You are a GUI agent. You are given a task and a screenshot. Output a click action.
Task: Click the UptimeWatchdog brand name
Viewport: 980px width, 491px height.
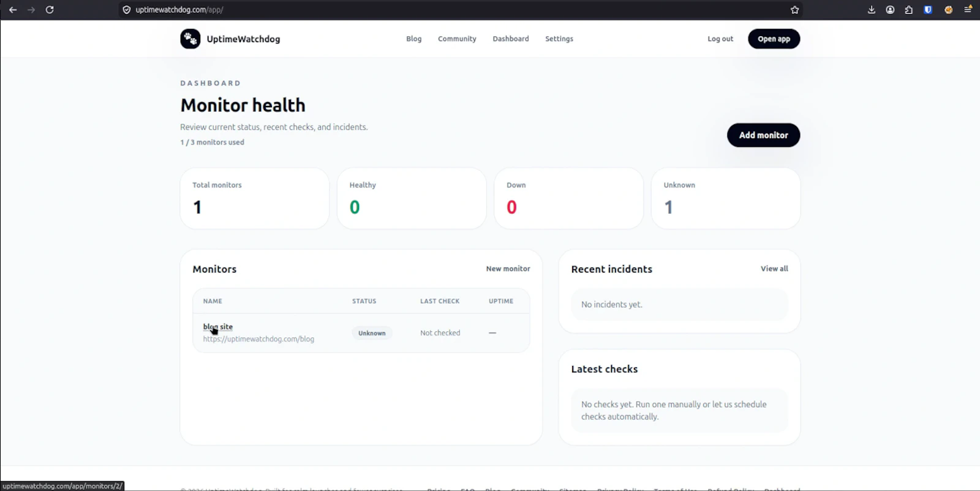click(x=243, y=39)
